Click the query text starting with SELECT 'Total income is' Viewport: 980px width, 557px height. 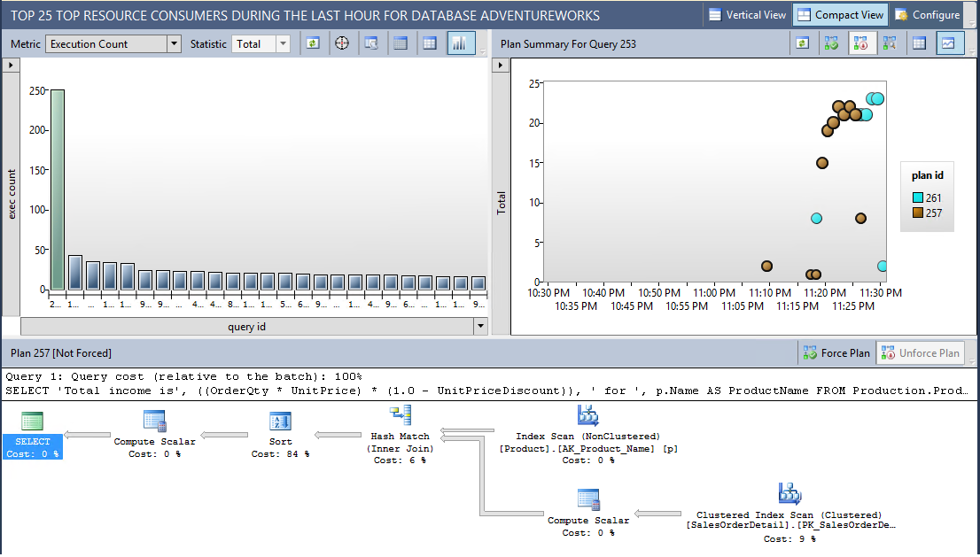click(486, 391)
